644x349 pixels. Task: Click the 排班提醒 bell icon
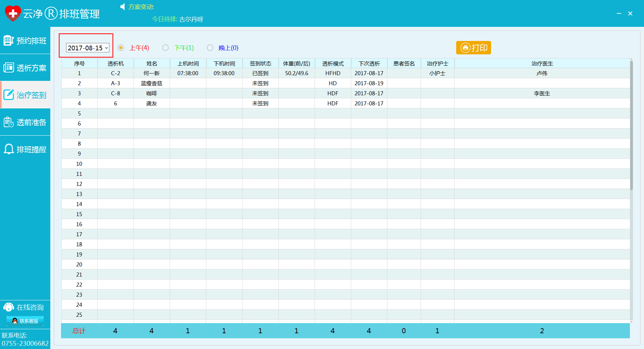tap(8, 149)
